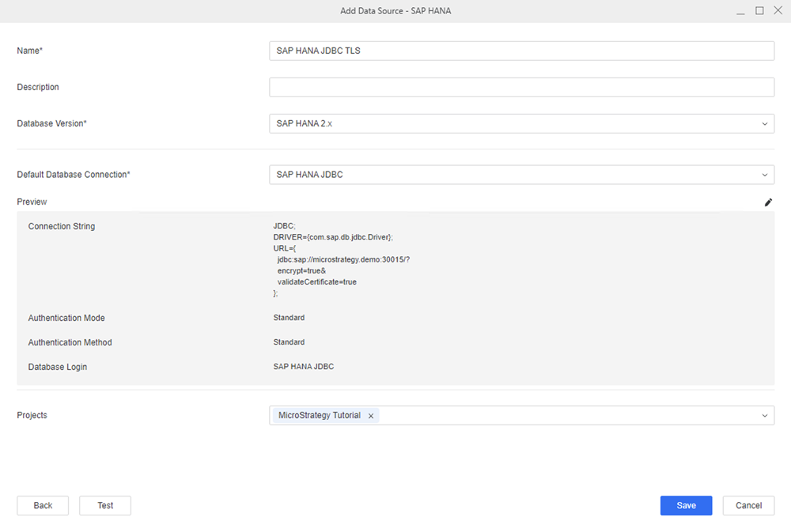Save the data source
791x532 pixels.
click(686, 505)
